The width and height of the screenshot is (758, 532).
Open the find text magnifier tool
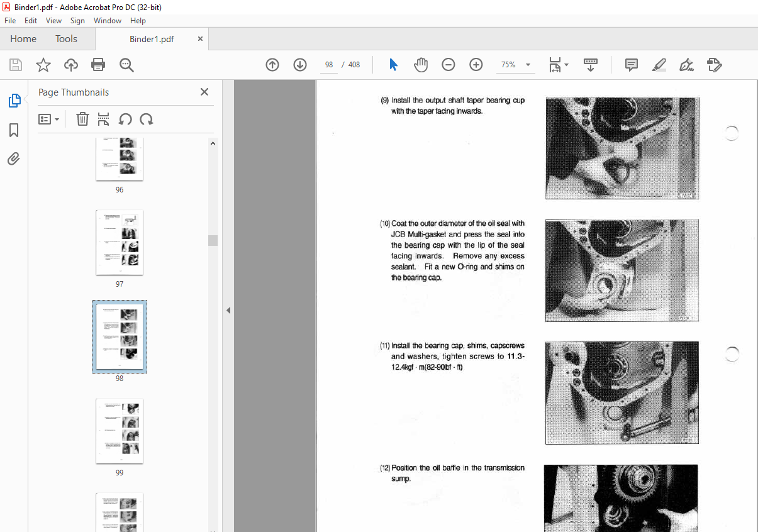[126, 65]
